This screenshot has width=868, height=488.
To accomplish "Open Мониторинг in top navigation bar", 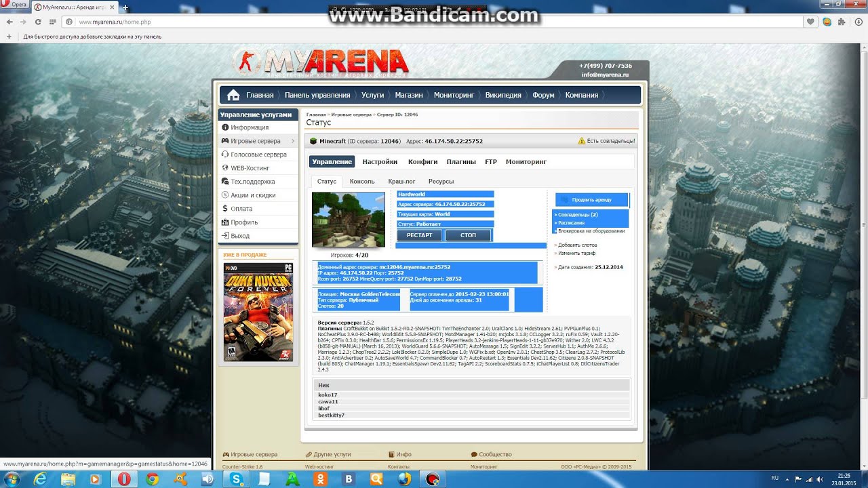I will point(454,95).
